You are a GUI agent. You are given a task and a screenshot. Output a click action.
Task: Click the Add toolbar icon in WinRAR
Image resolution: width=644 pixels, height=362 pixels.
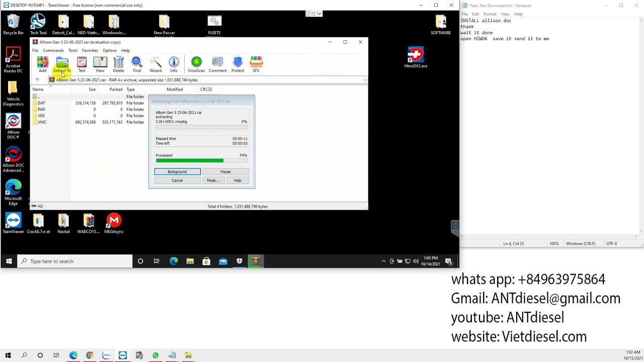42,64
